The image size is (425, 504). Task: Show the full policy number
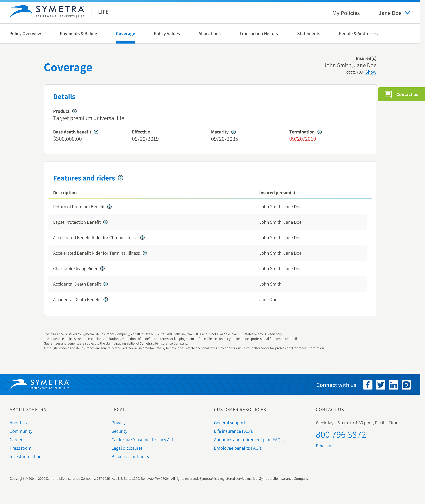coord(371,72)
